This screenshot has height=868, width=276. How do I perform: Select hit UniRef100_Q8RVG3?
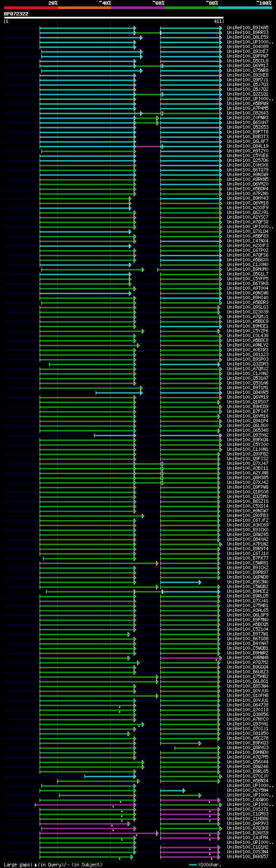point(248,747)
